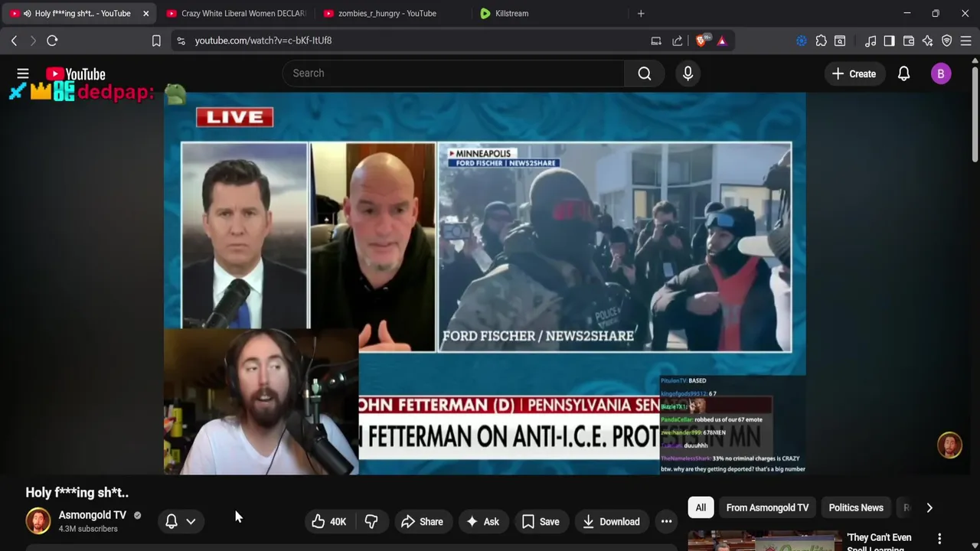Viewport: 980px width, 551px height.
Task: Click the address bar URL
Action: (x=263, y=41)
